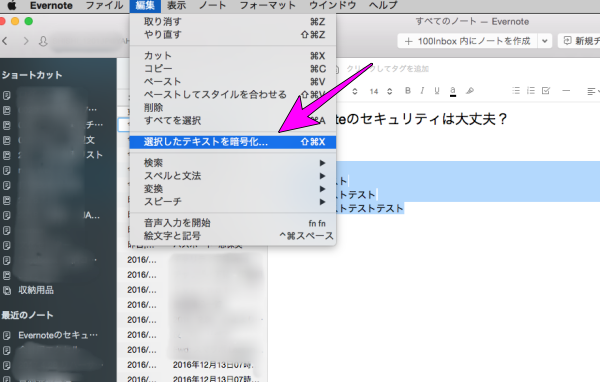Expand the スピーチ submenu
The height and width of the screenshot is (382, 600).
(x=233, y=202)
